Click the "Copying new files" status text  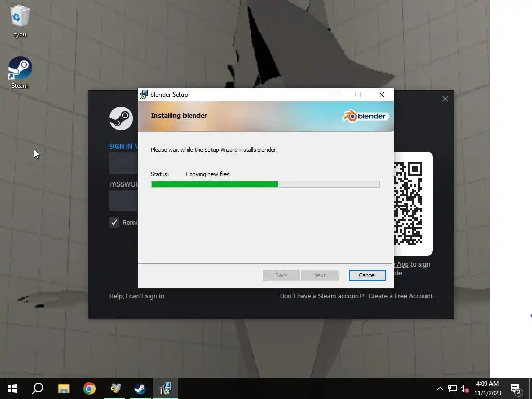[207, 174]
